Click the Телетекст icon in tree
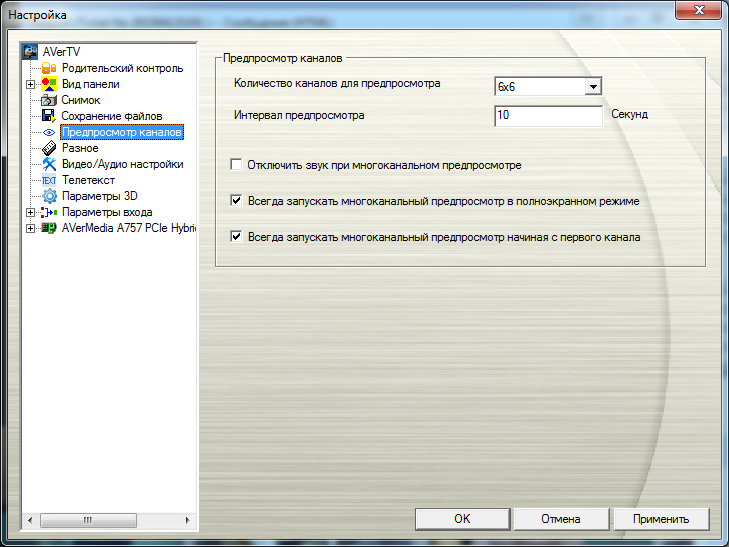This screenshot has height=547, width=729. point(49,180)
